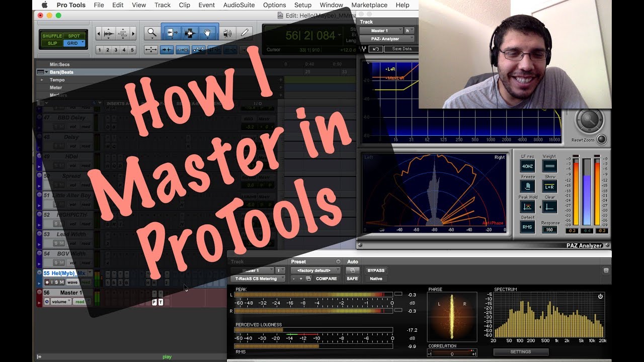Open Master 1 volume view selector

coord(61,302)
